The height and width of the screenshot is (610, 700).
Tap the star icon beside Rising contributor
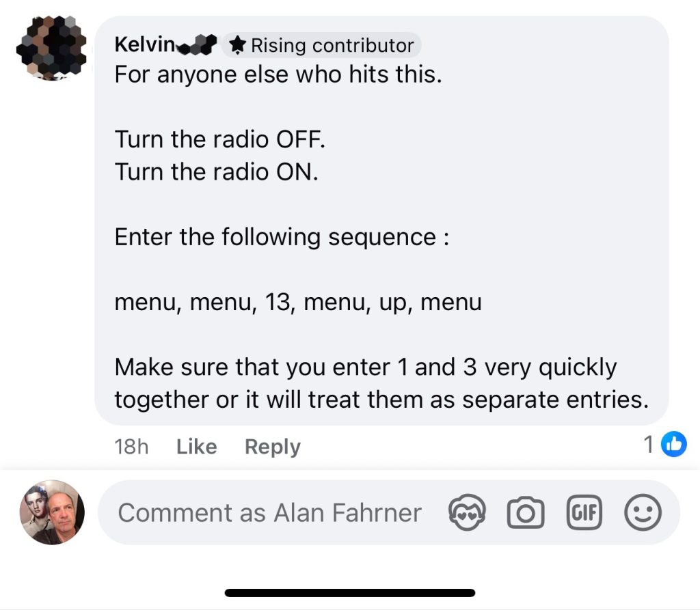pyautogui.click(x=237, y=46)
